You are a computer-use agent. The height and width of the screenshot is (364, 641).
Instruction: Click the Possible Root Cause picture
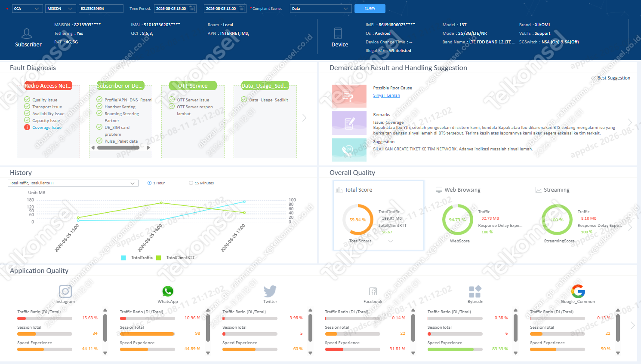[x=349, y=96]
